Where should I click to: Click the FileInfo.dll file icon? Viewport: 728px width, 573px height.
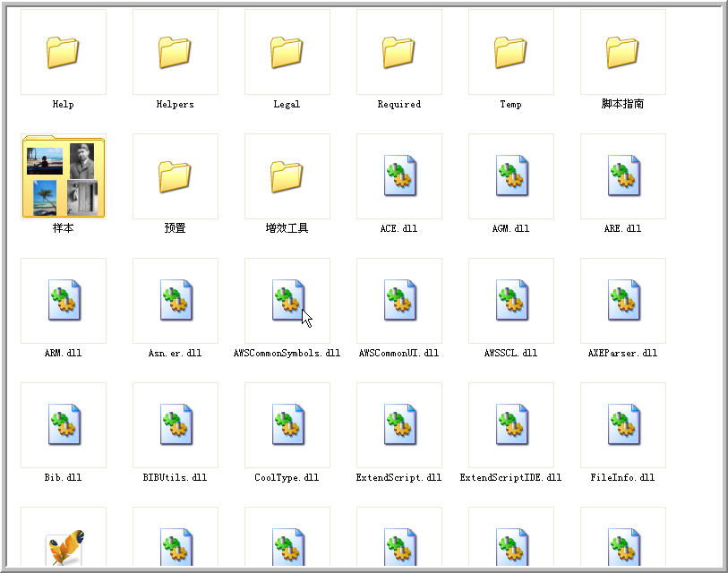624,424
